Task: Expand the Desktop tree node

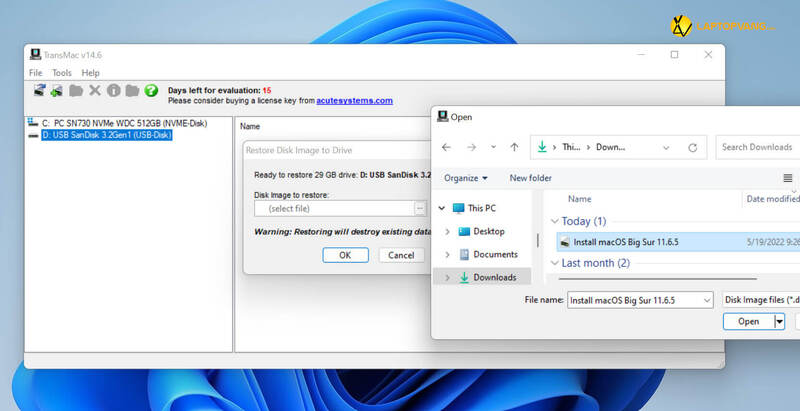Action: (x=447, y=232)
